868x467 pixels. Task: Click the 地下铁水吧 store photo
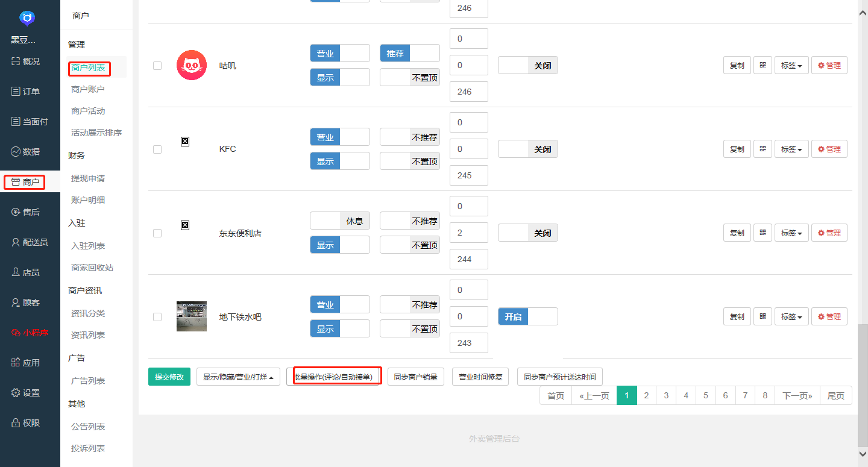tap(192, 316)
